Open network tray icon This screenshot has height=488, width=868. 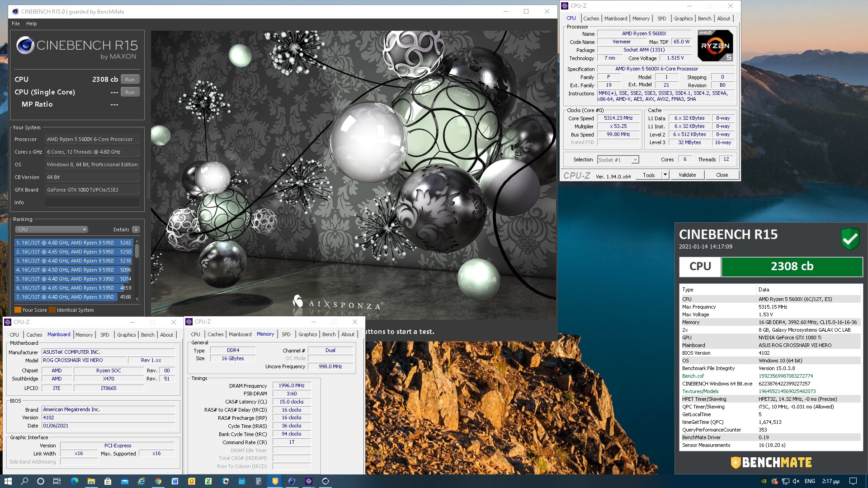tap(786, 481)
